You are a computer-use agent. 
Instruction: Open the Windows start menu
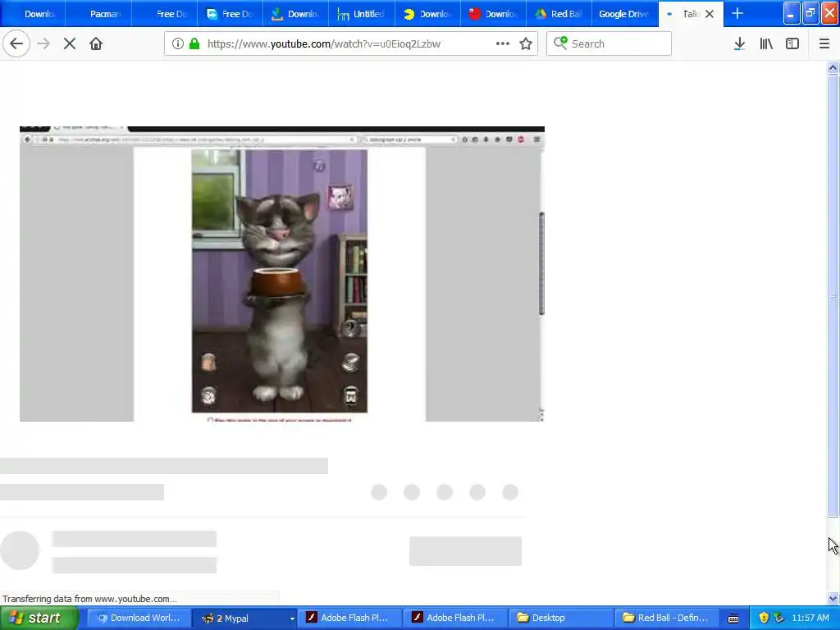click(39, 618)
